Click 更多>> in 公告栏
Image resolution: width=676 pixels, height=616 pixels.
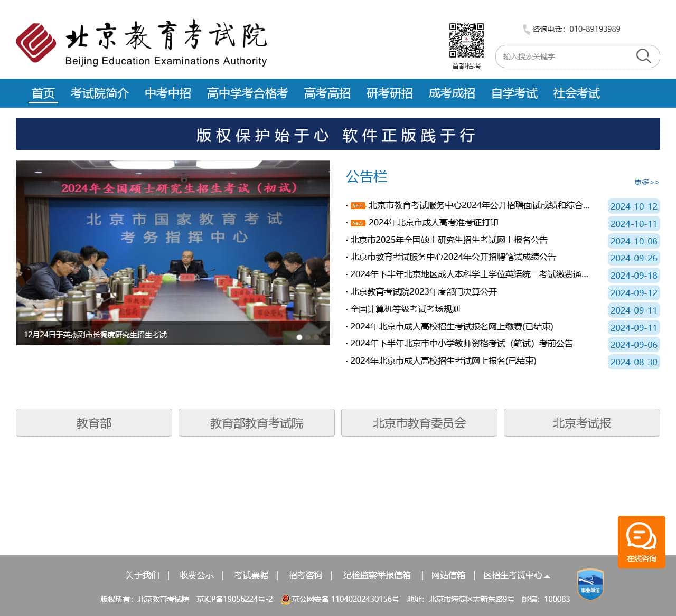point(646,182)
